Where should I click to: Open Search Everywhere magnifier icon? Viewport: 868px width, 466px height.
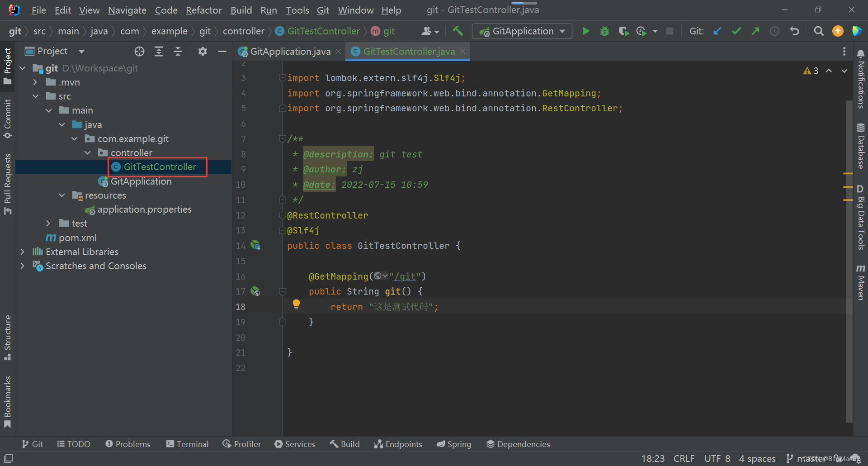tap(819, 31)
